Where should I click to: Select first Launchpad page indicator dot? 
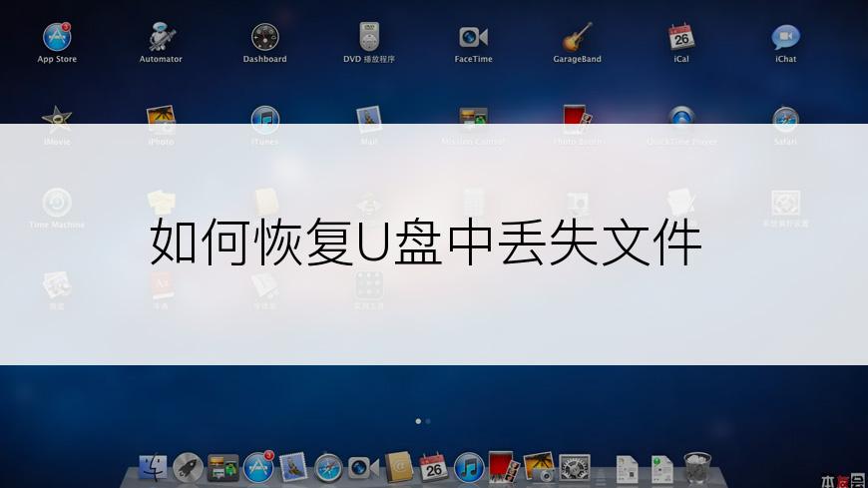click(418, 421)
